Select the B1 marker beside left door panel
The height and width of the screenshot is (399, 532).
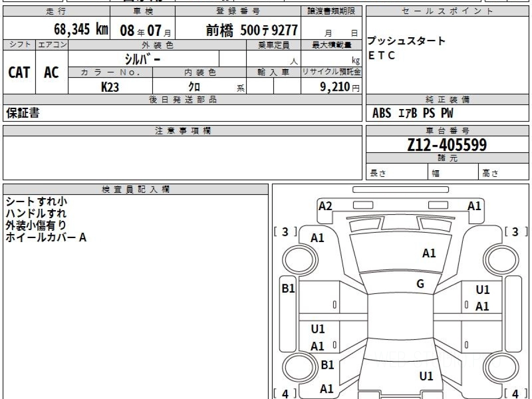click(x=289, y=289)
